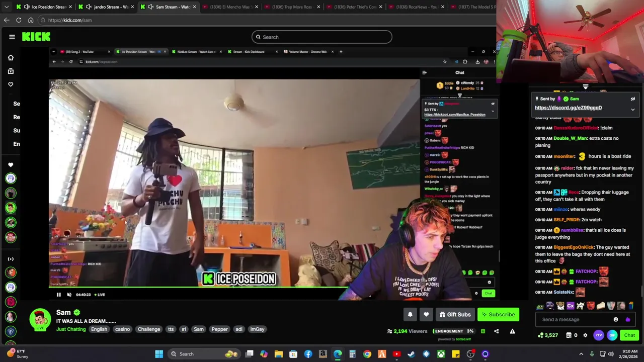644x362 pixels.
Task: Pause the Sam stream video
Action: point(58,295)
